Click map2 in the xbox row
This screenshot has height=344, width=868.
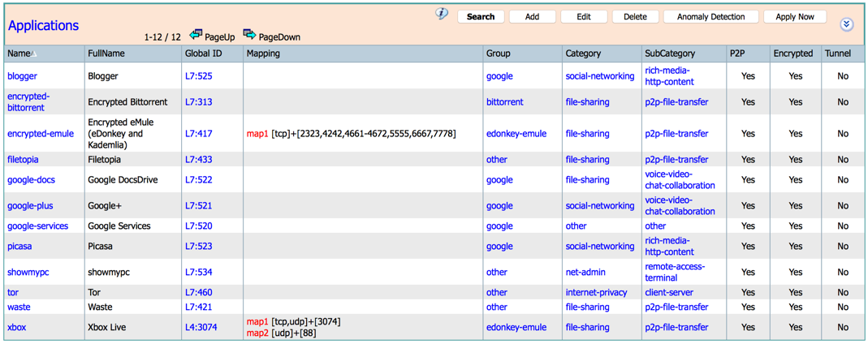(x=257, y=333)
